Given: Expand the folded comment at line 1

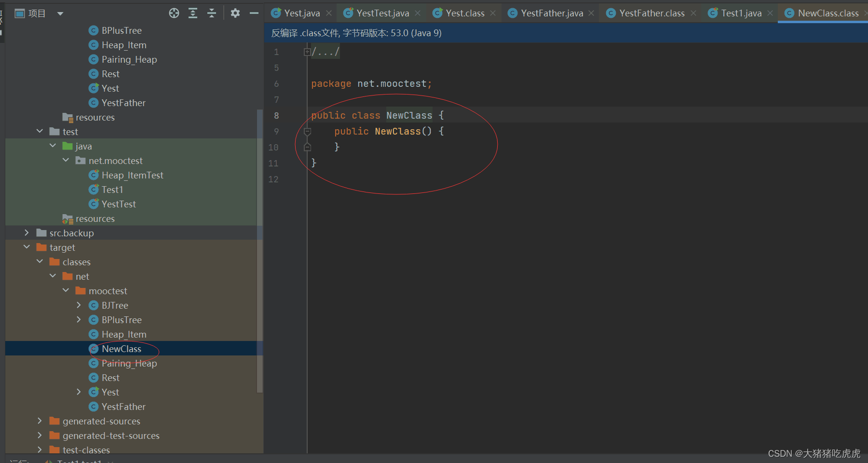Looking at the screenshot, I should 307,52.
